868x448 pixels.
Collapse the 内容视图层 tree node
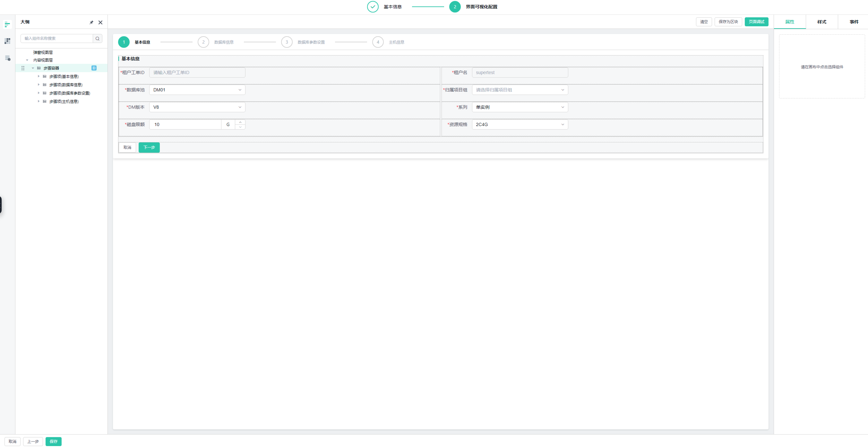point(27,60)
